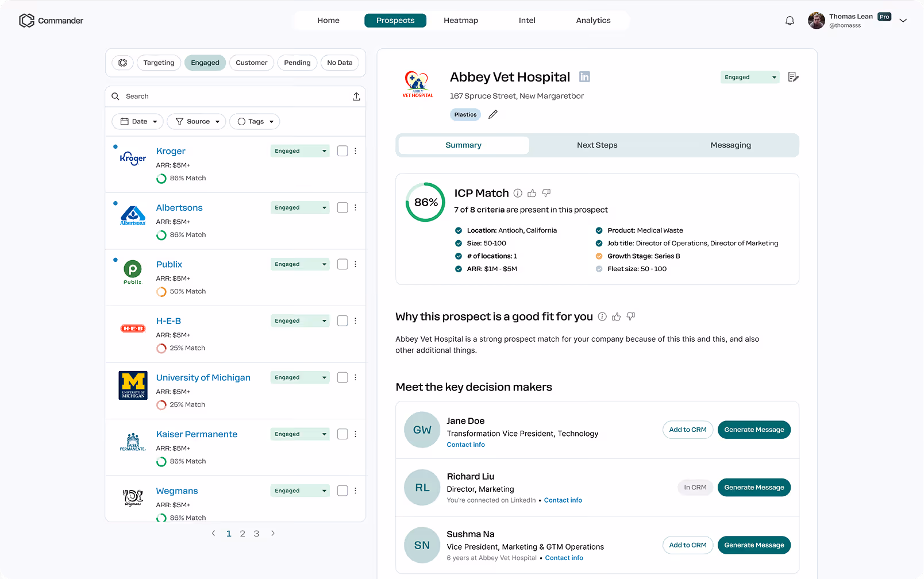Open Abbey Vet Hospital's LinkedIn icon
Screen dimensions: 924x579
coord(584,77)
